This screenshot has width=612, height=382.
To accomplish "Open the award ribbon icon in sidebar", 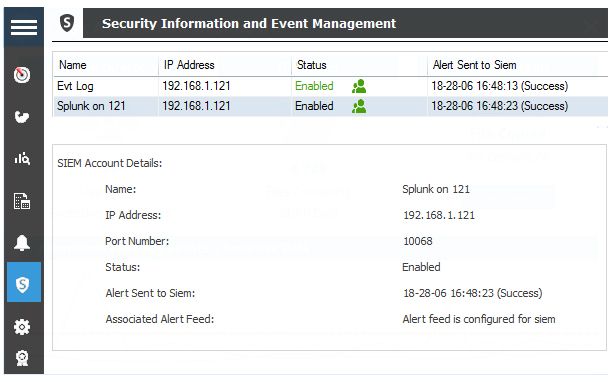I will [22, 358].
